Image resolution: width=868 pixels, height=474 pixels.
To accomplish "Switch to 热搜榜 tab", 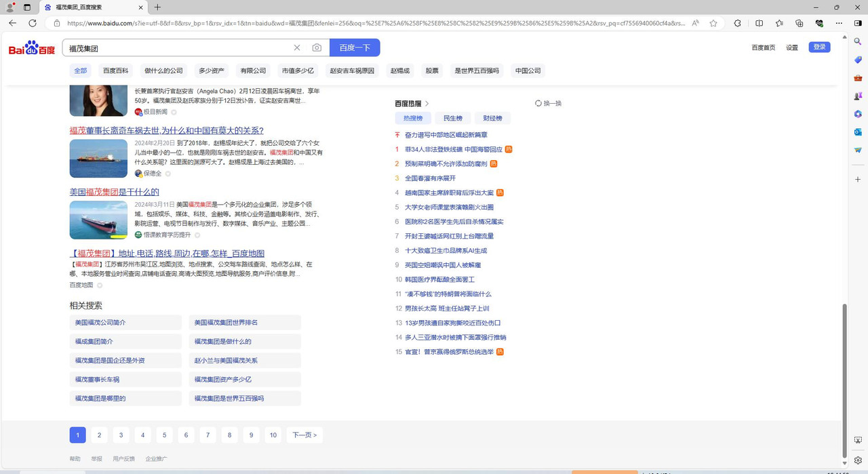I will point(413,118).
